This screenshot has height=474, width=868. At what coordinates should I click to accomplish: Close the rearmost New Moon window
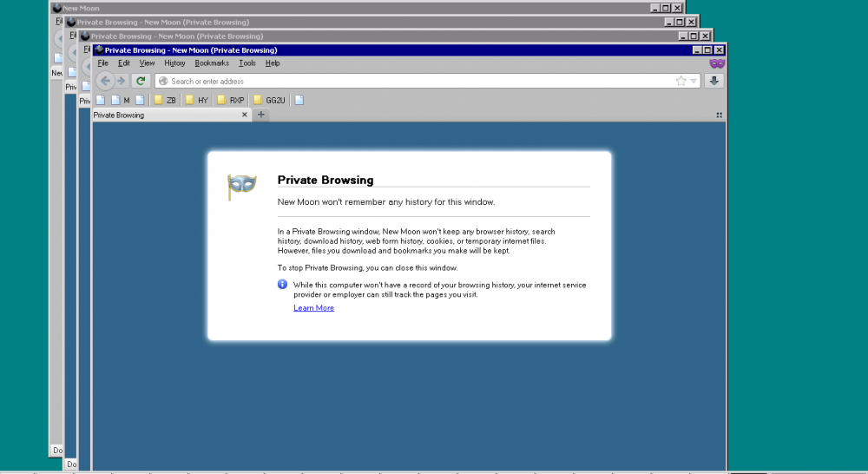677,8
